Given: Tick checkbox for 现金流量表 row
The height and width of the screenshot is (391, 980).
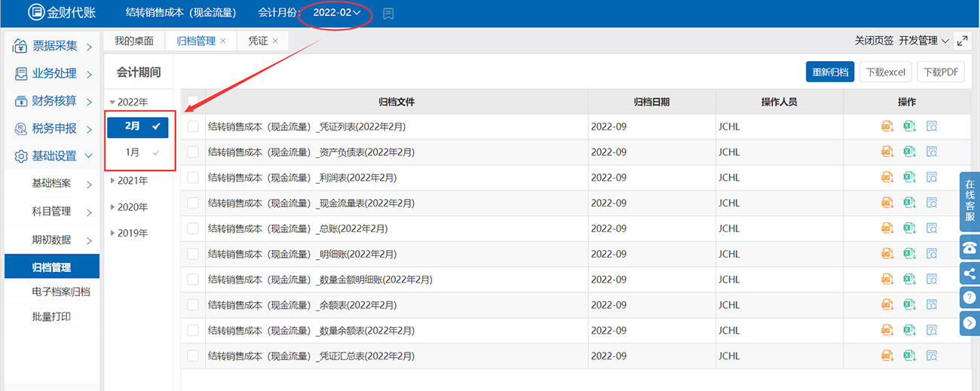Looking at the screenshot, I should click(x=193, y=203).
